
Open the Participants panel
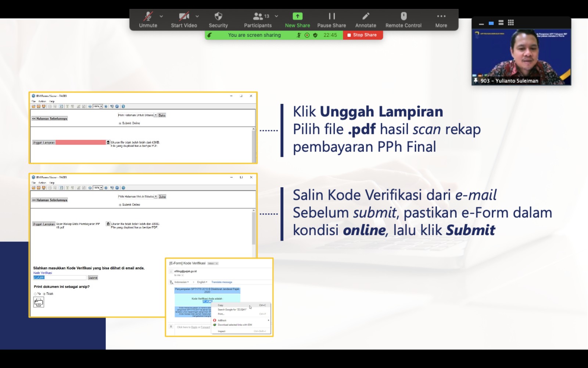[x=258, y=20]
